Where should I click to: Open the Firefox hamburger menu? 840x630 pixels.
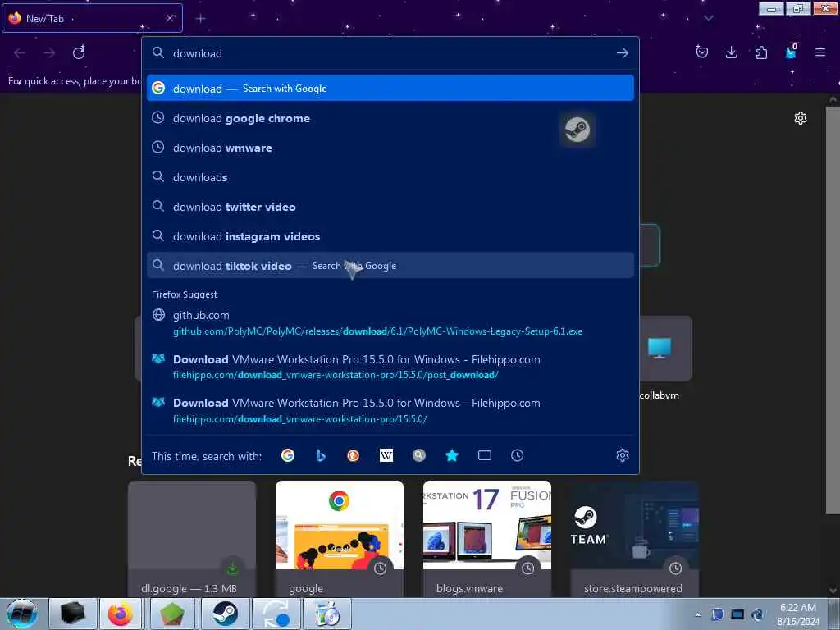point(820,52)
